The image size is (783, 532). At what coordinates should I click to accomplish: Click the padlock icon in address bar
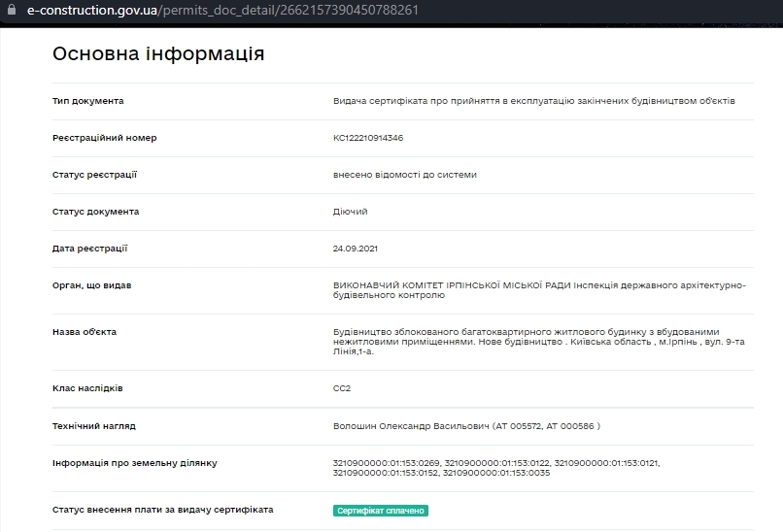[11, 10]
